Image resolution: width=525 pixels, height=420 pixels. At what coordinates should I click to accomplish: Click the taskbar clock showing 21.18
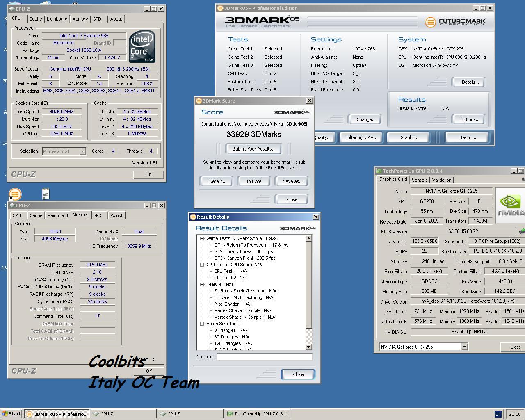515,414
